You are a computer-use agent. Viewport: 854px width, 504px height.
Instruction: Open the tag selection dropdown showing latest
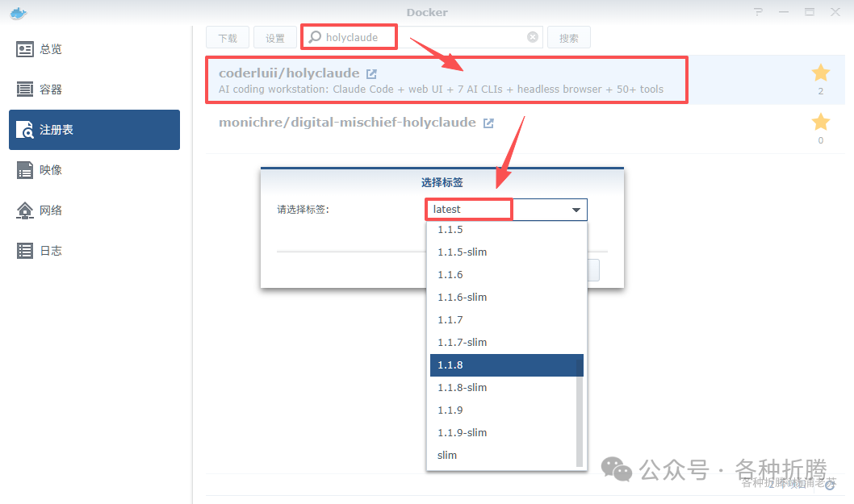click(576, 210)
